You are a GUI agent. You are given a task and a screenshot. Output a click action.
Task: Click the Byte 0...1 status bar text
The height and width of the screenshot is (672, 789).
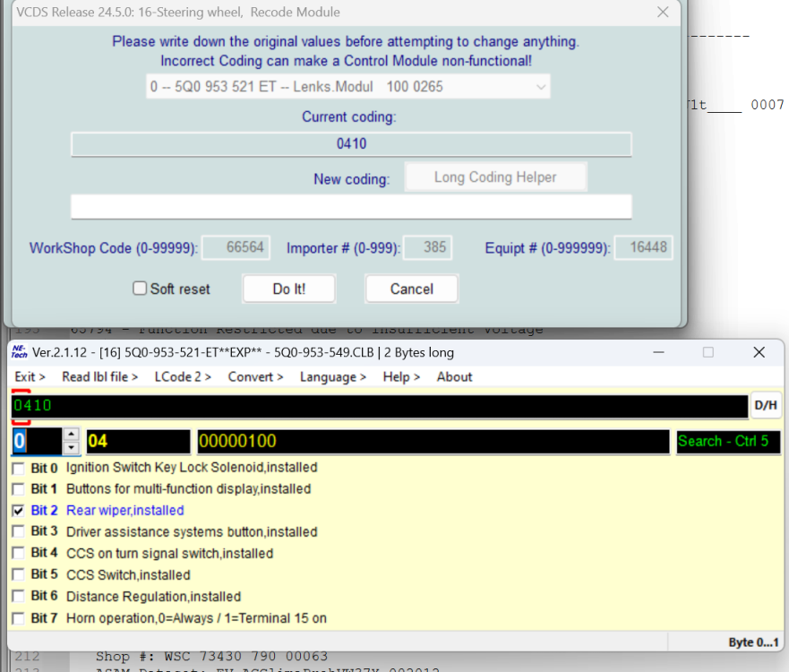pos(753,642)
